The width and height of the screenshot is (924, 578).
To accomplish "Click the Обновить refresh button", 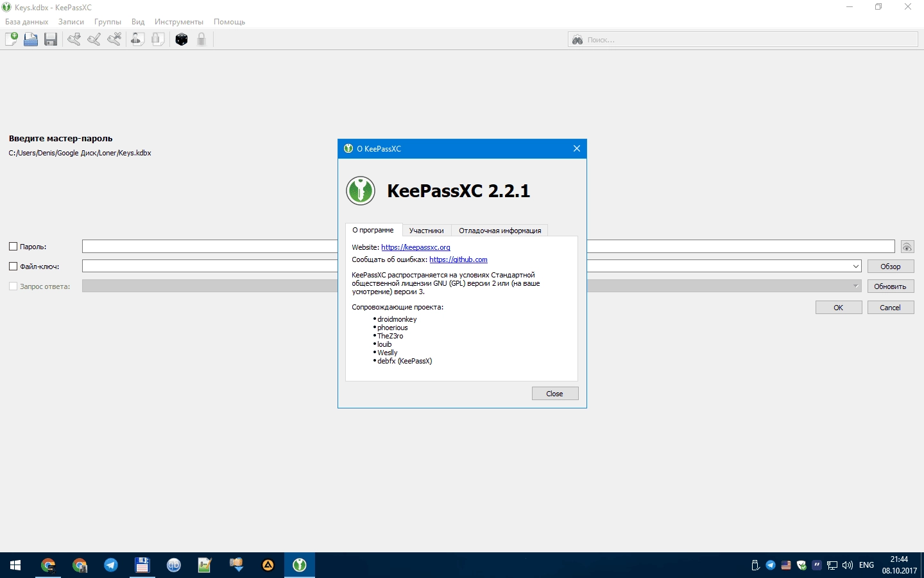I will 891,286.
